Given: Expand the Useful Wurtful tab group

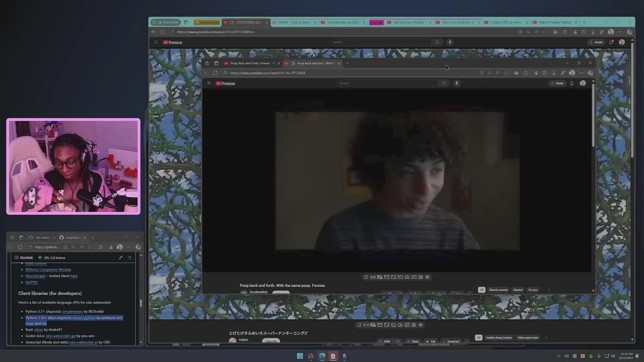Looking at the screenshot, I should pyautogui.click(x=207, y=22).
